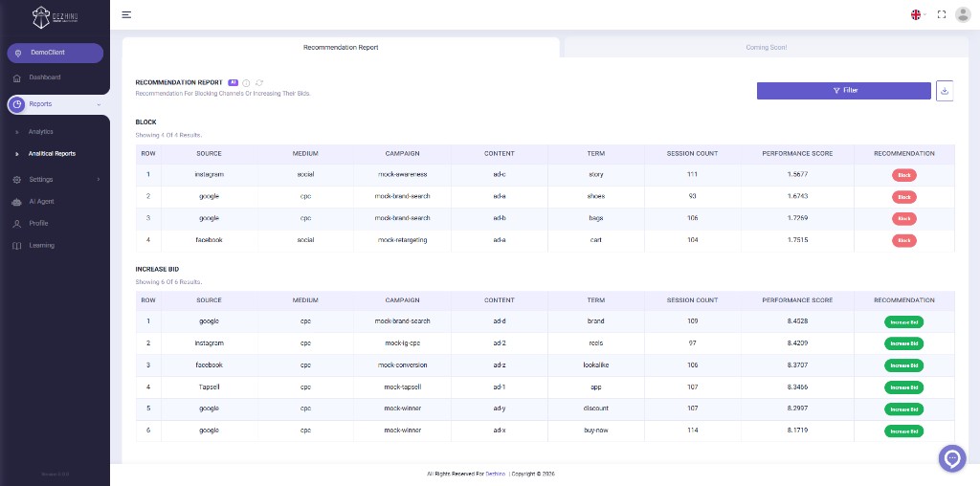Image resolution: width=980 pixels, height=486 pixels.
Task: Click the Settings gear icon
Action: coord(17,180)
